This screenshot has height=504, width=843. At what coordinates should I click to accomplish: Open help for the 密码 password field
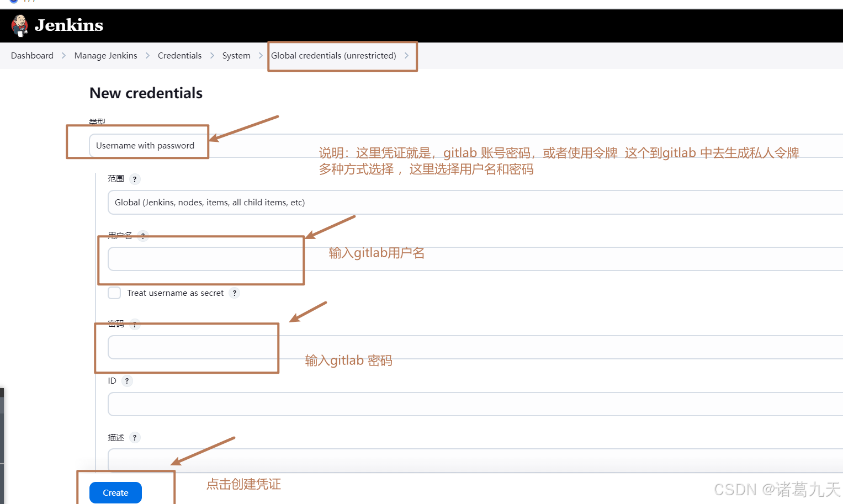(135, 325)
